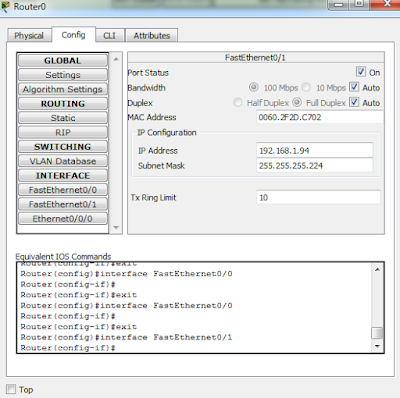The image size is (400, 398).
Task: Open Static routing configuration
Action: [x=63, y=118]
